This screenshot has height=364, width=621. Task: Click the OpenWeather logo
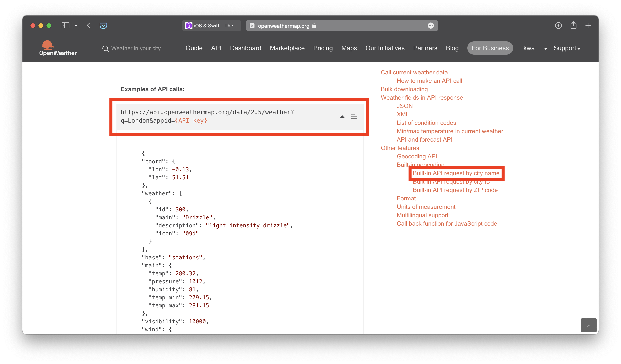[x=58, y=48]
